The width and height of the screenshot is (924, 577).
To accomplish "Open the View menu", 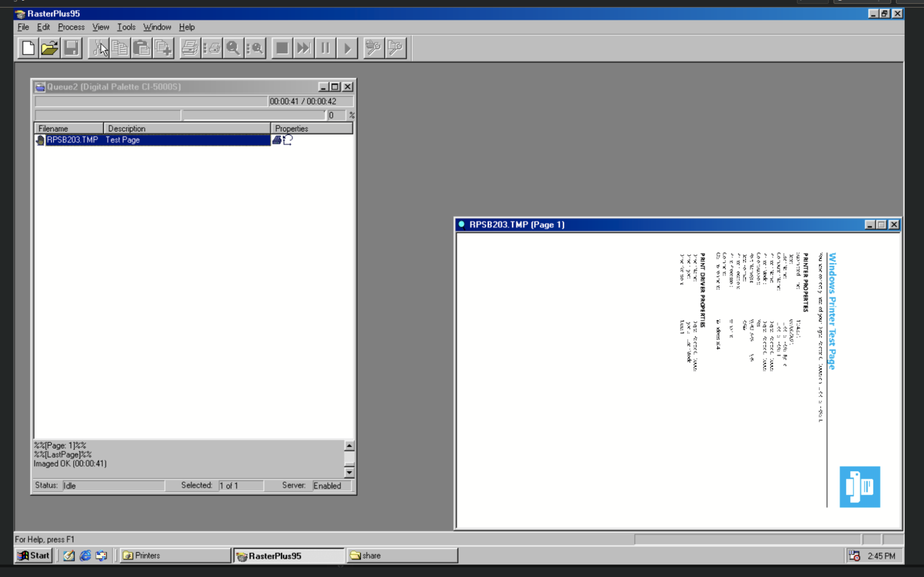I will pos(101,27).
